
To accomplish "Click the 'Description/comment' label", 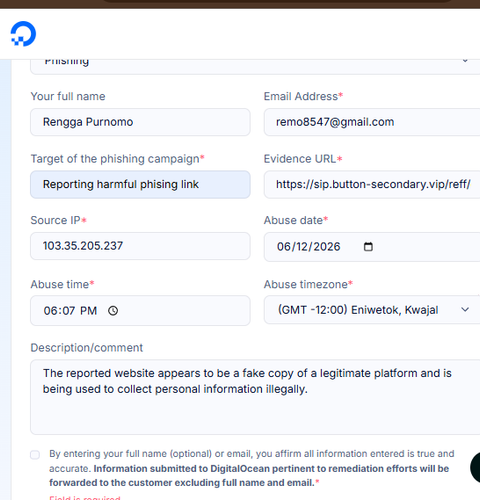I will (x=87, y=348).
